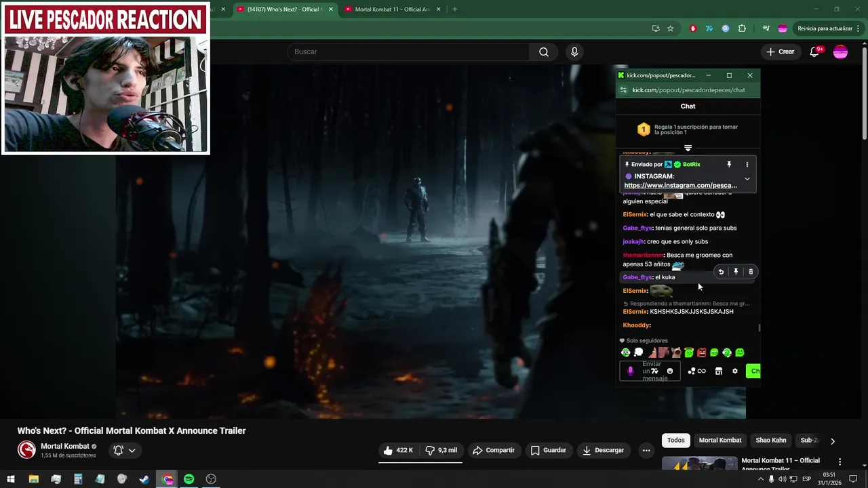Bookmark page with star icon
This screenshot has width=868, height=488.
point(671,28)
